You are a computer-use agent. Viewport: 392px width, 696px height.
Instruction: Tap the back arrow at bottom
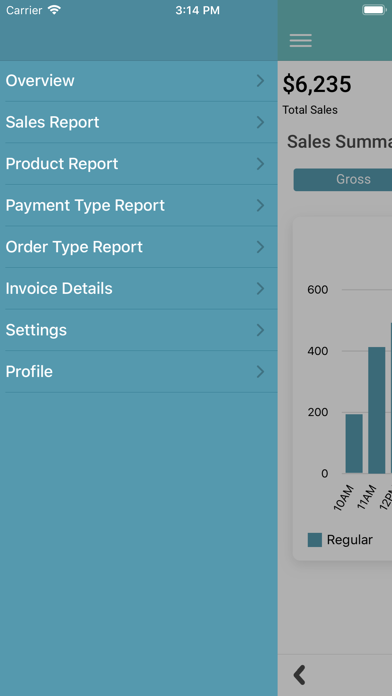pyautogui.click(x=300, y=675)
